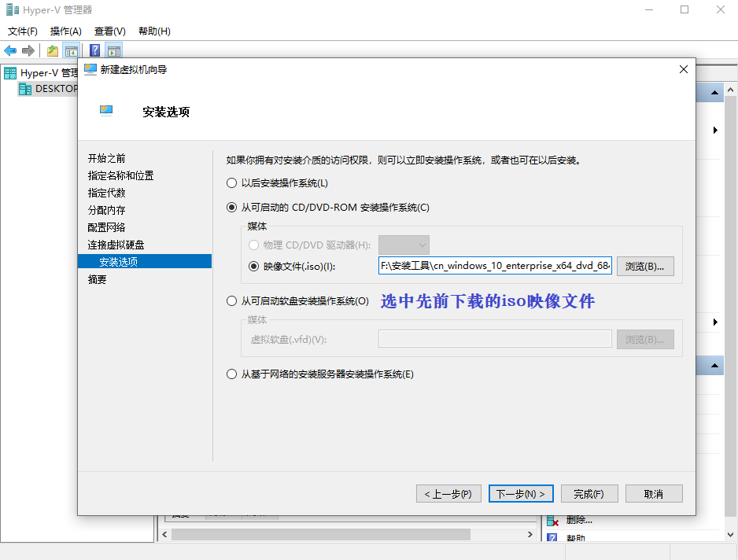Select install from bootable floppy disk radio
This screenshot has width=738, height=560.
pyautogui.click(x=231, y=300)
